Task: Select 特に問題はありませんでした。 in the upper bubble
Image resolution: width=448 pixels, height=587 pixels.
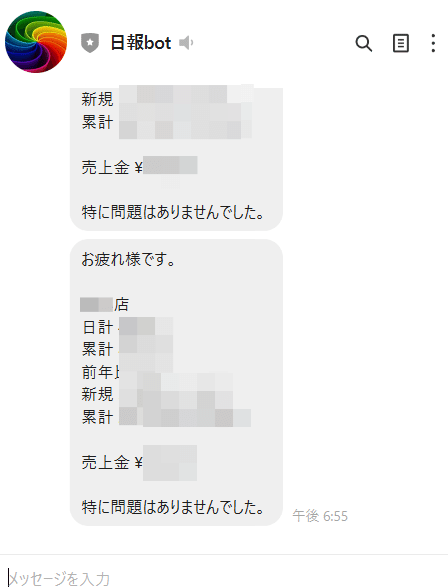Action: point(173,212)
